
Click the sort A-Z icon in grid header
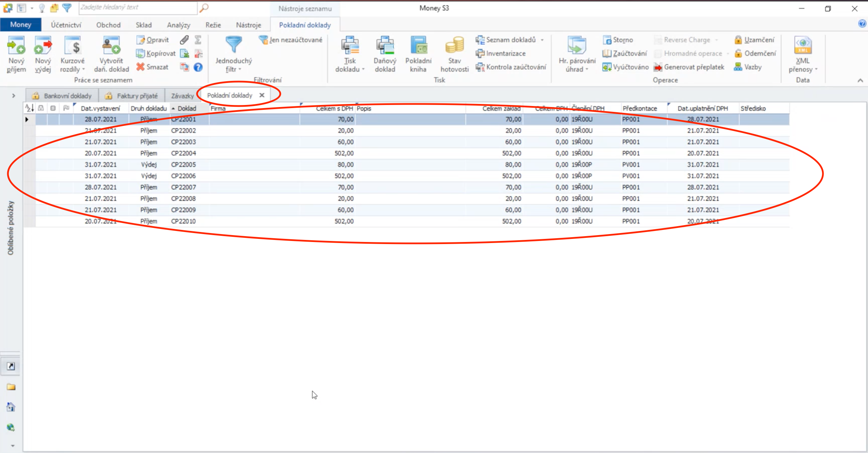(x=29, y=108)
